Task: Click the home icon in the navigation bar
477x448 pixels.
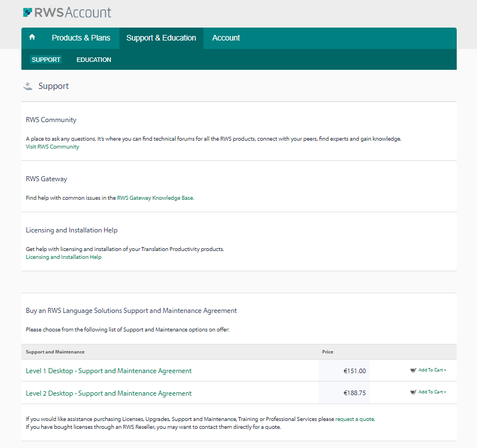Action: (32, 37)
